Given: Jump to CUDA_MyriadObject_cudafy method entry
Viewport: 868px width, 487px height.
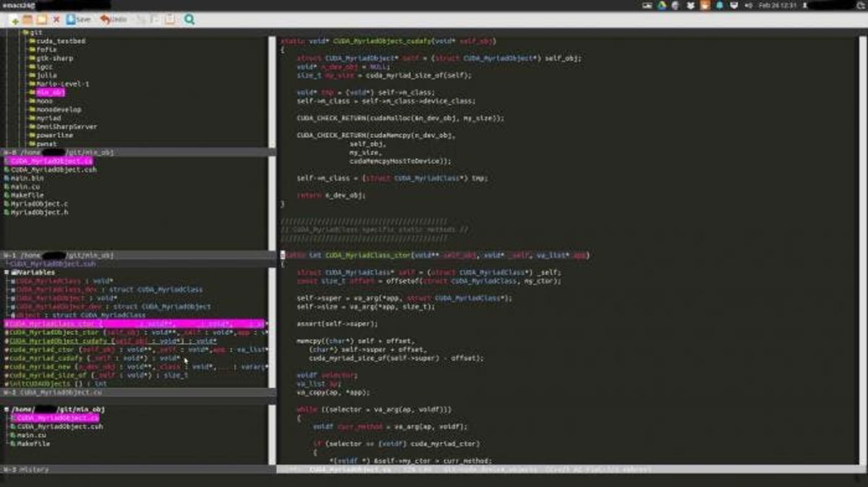Looking at the screenshot, I should [110, 342].
